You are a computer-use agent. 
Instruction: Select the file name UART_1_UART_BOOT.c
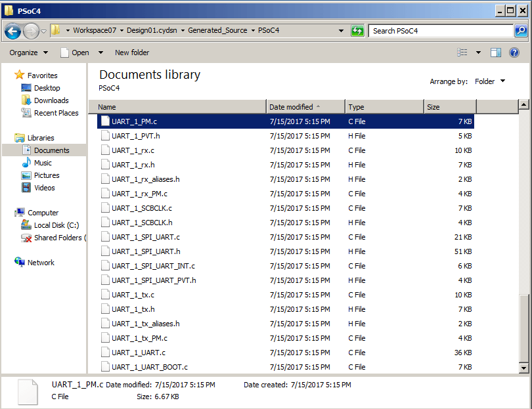pos(150,367)
